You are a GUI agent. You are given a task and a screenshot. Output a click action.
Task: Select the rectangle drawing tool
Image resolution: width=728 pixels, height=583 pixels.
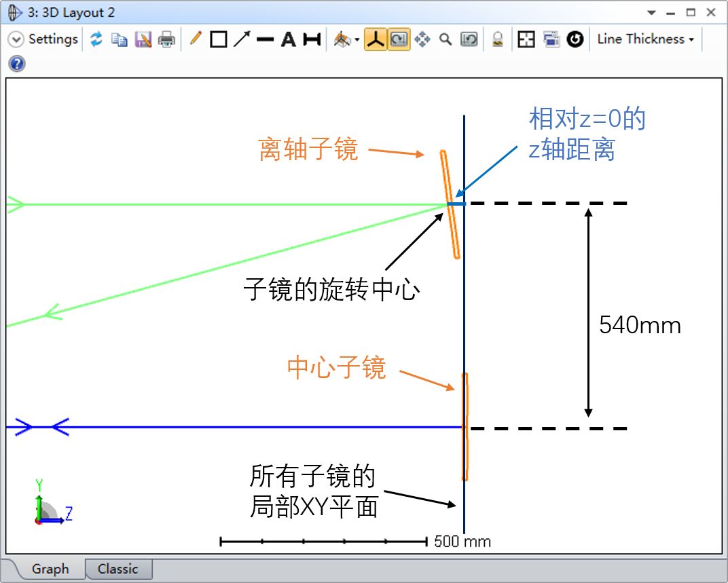[218, 39]
